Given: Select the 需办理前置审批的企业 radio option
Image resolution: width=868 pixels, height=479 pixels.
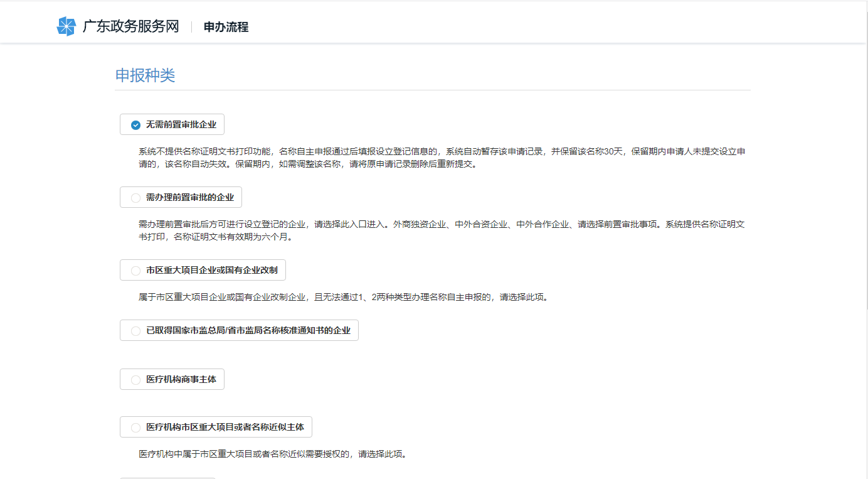Looking at the screenshot, I should [x=180, y=196].
